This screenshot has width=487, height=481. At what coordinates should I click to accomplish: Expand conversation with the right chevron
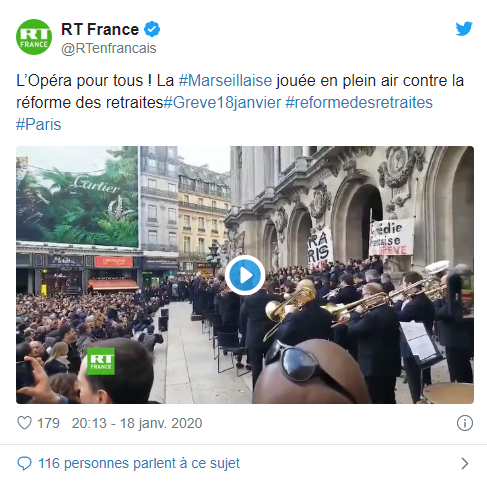tap(465, 463)
